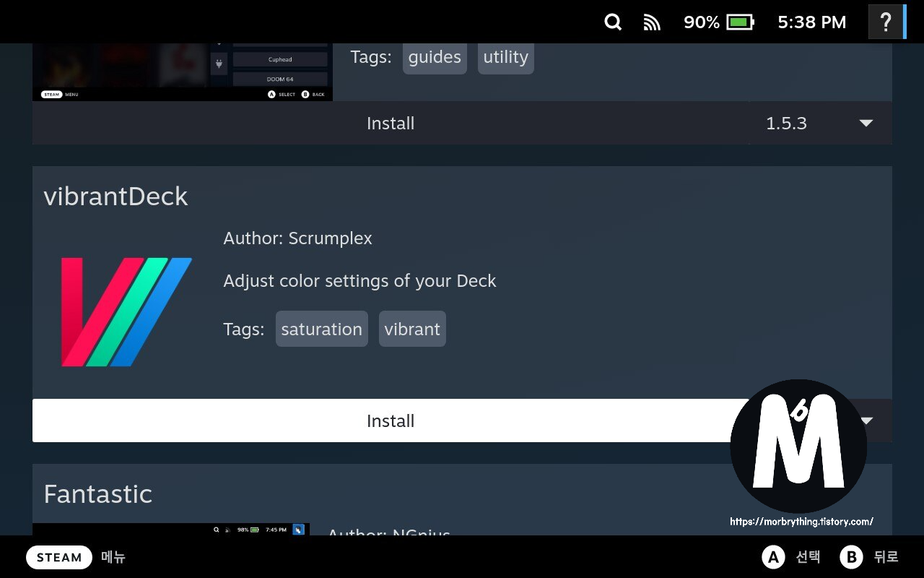
Task: Install the plugin with version 1.5.3
Action: click(x=391, y=123)
